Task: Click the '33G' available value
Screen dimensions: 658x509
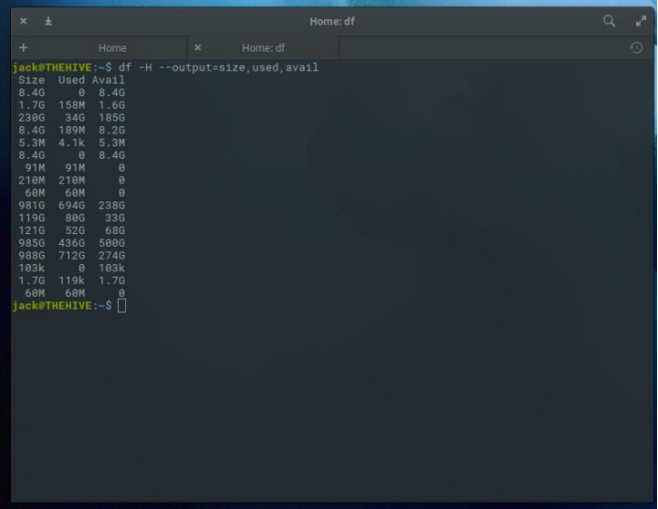Action: click(115, 218)
